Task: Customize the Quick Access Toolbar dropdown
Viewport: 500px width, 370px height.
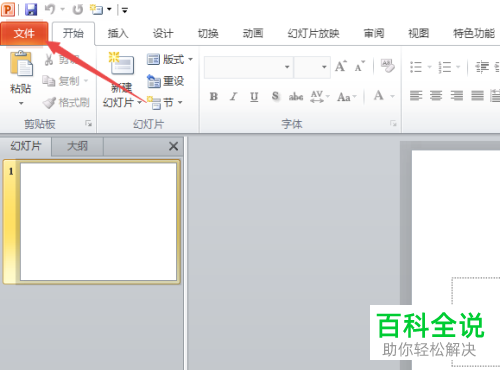Action: tap(125, 10)
